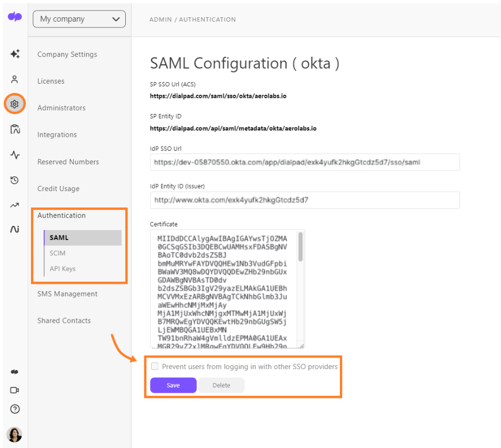Open Administrators in admin menu
The height and width of the screenshot is (448, 501).
coord(62,108)
